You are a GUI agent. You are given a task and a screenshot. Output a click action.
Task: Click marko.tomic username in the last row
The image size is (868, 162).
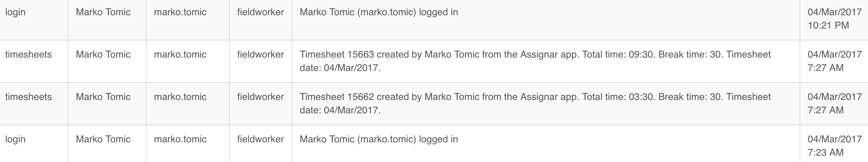[180, 139]
